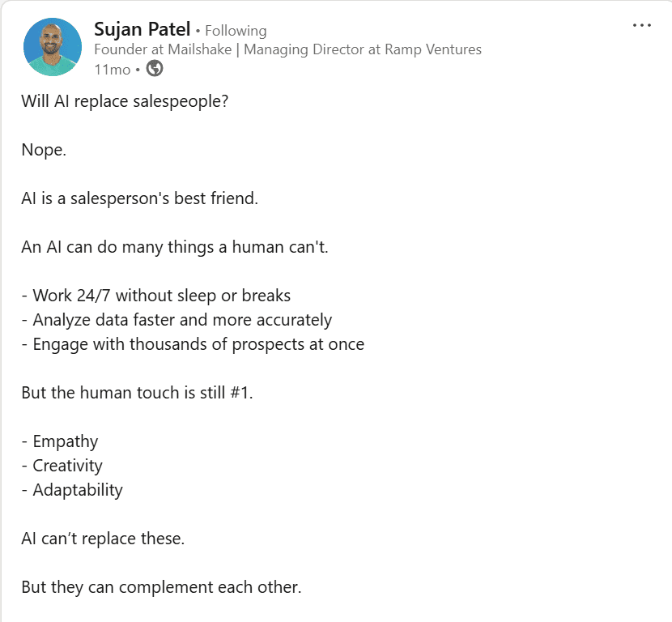This screenshot has width=672, height=622.
Task: Click the 'Nope.' text line
Action: 44,150
